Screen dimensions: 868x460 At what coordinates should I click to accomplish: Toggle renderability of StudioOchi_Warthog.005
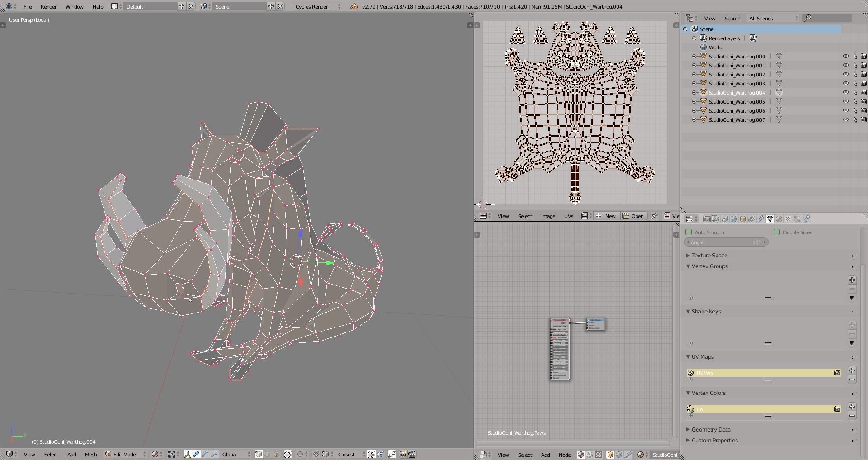pyautogui.click(x=863, y=102)
